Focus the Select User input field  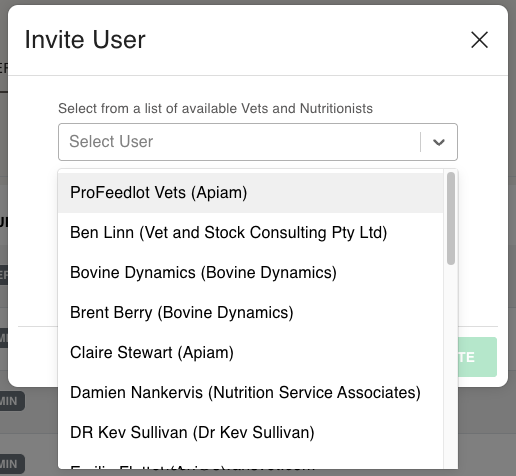239,142
